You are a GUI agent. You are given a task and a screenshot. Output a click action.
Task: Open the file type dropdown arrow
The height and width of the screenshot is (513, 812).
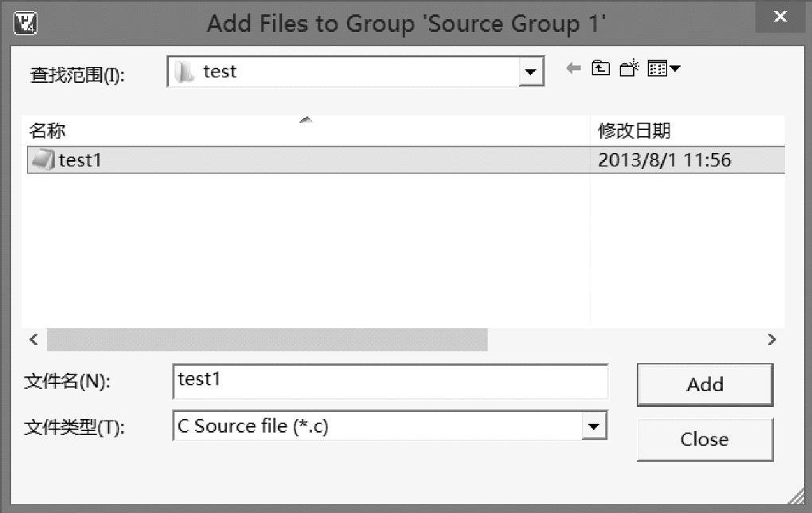coord(592,427)
